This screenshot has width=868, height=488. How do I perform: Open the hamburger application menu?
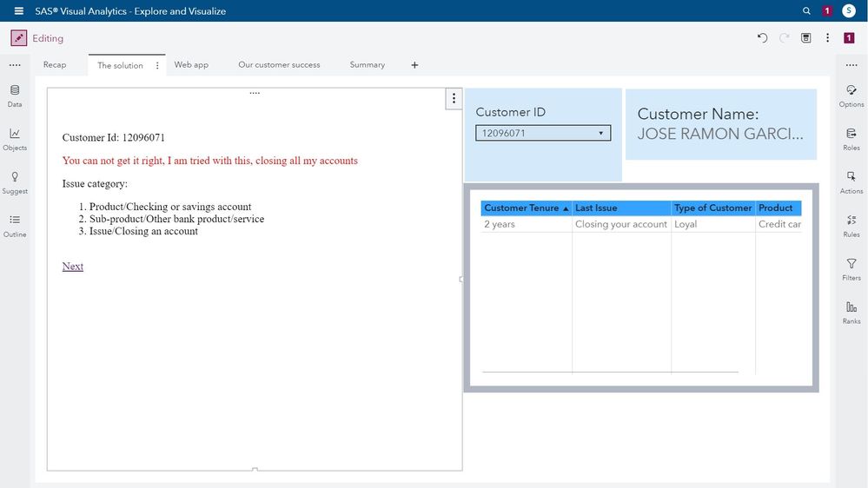click(19, 11)
